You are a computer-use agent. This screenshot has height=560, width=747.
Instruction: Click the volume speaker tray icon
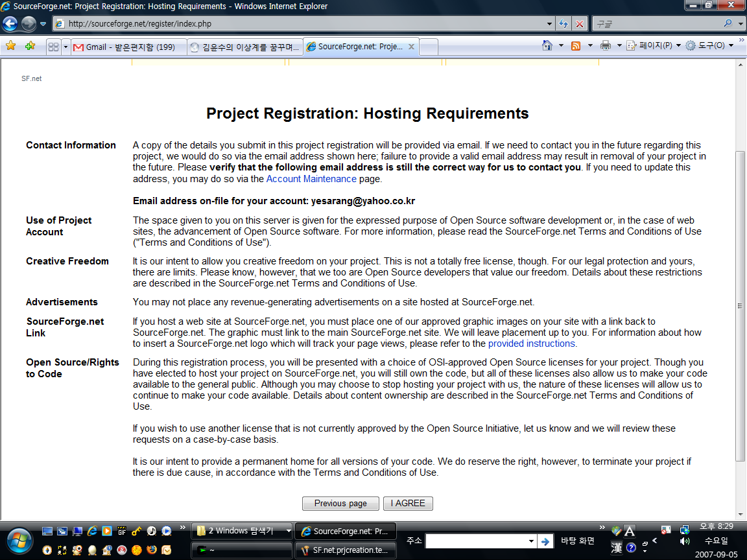(x=685, y=541)
